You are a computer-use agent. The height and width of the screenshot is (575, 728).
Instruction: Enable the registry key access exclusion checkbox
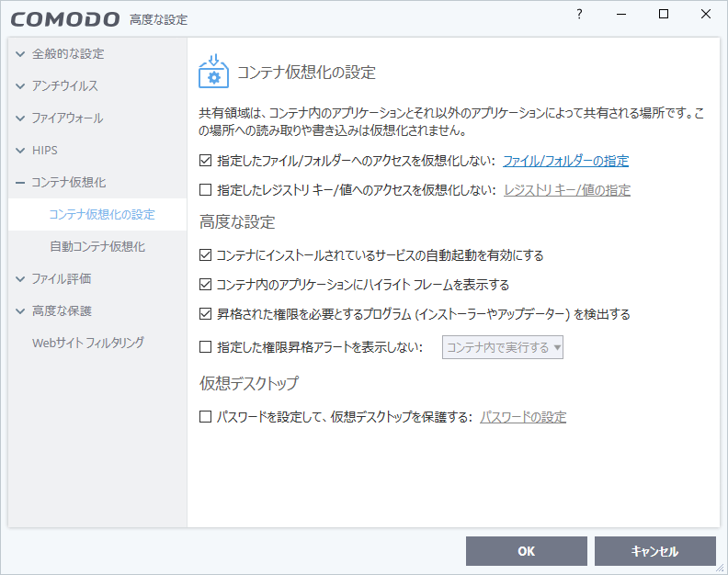tap(206, 190)
